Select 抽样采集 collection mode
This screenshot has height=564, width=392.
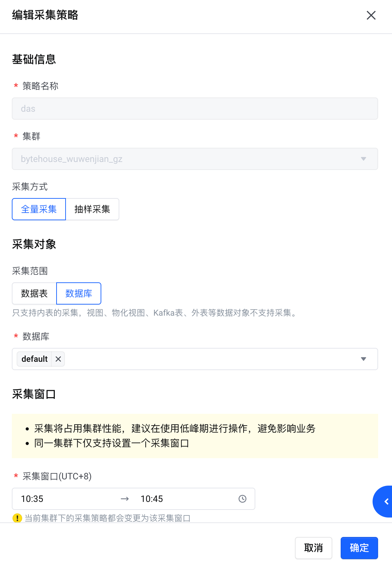92,209
